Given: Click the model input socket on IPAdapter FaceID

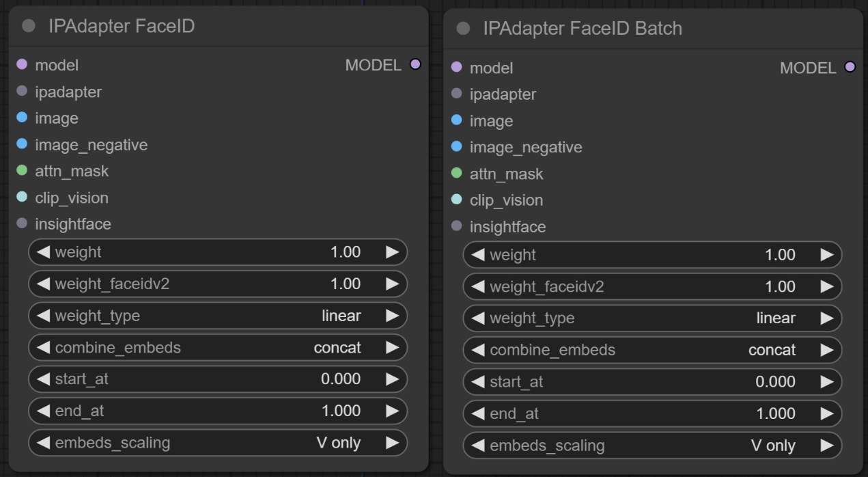Looking at the screenshot, I should pos(22,65).
